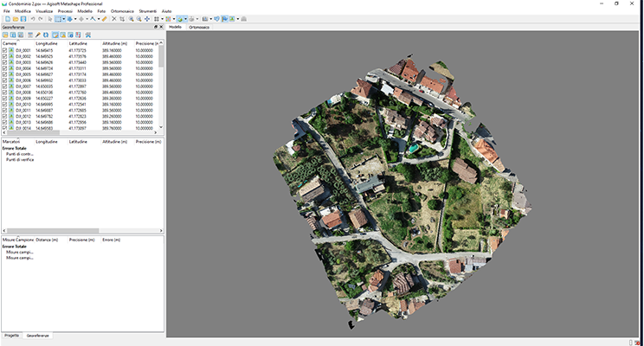Select the Ruler measurement tool
This screenshot has height=346, width=644.
[x=105, y=19]
